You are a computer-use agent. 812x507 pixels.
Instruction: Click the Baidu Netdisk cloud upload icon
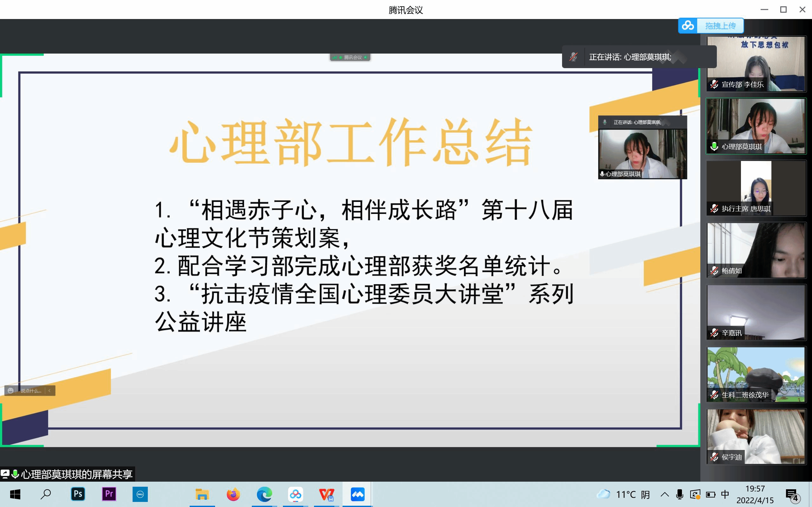[x=688, y=25]
